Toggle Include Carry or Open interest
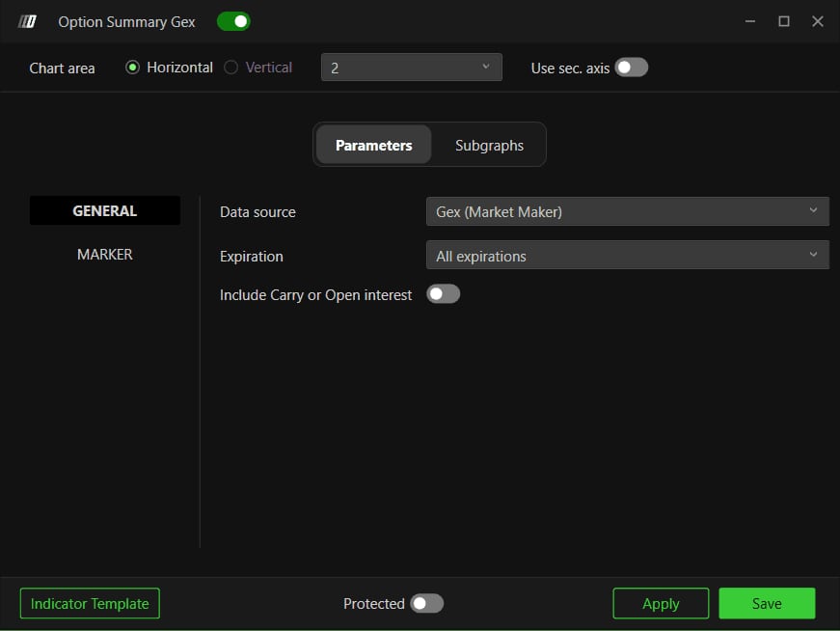Image resolution: width=840 pixels, height=631 pixels. pyautogui.click(x=443, y=293)
